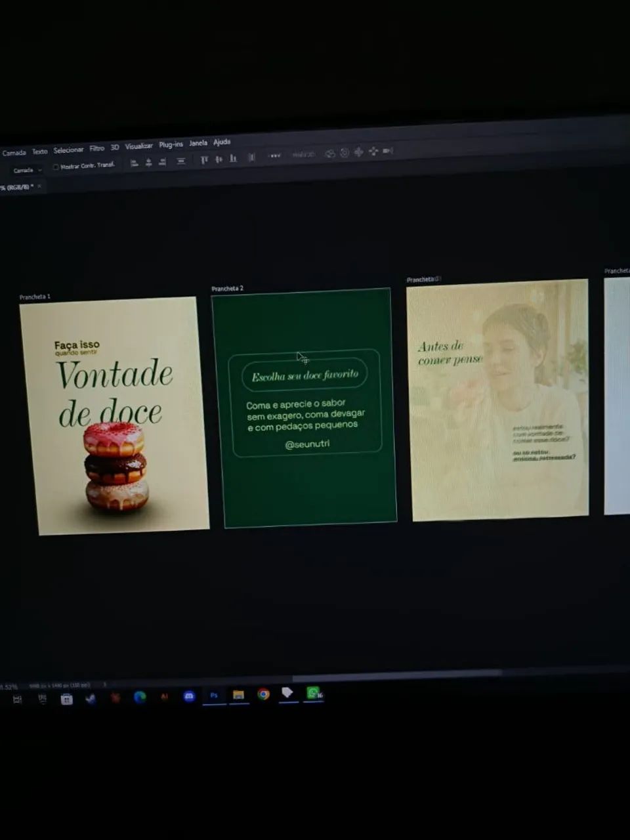The height and width of the screenshot is (840, 630).
Task: Distribute layers horizontally icon
Action: point(251,157)
